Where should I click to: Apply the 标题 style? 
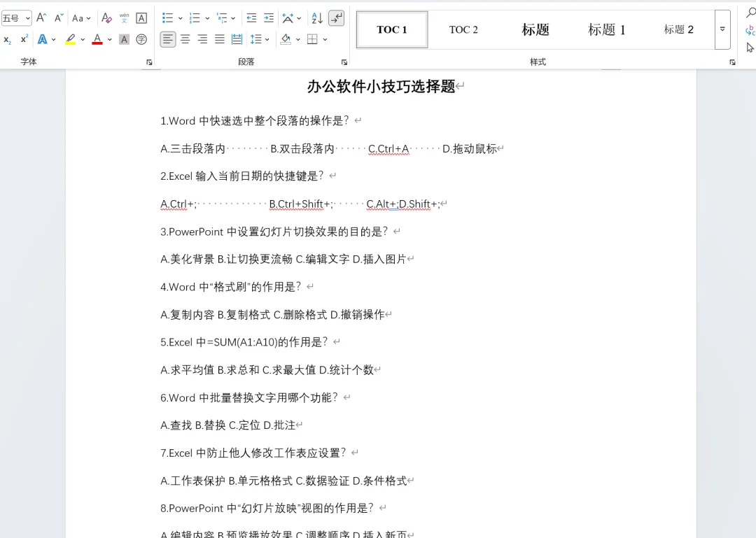point(535,29)
